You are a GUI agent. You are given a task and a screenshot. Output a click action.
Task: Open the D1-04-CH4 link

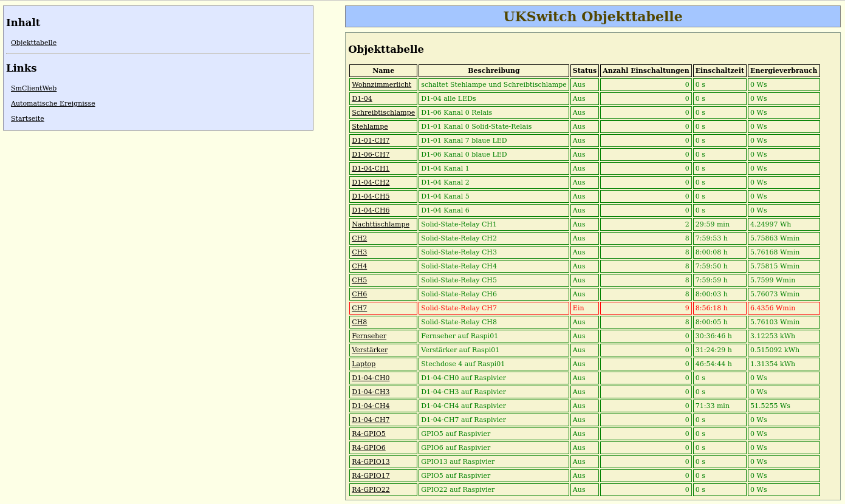pos(371,406)
